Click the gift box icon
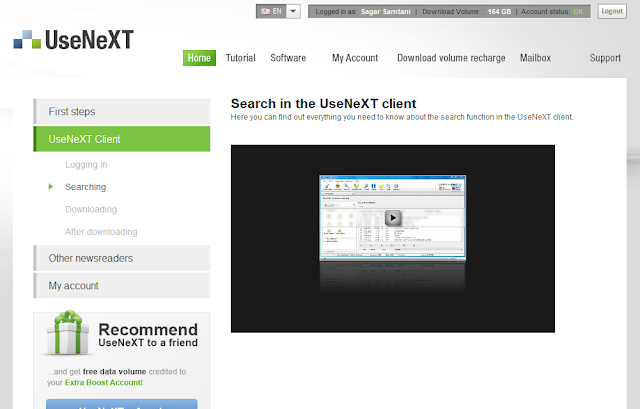 68,333
